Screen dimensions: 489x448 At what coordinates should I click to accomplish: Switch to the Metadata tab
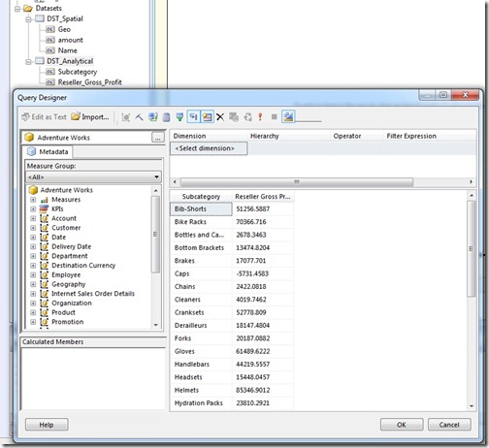48,151
